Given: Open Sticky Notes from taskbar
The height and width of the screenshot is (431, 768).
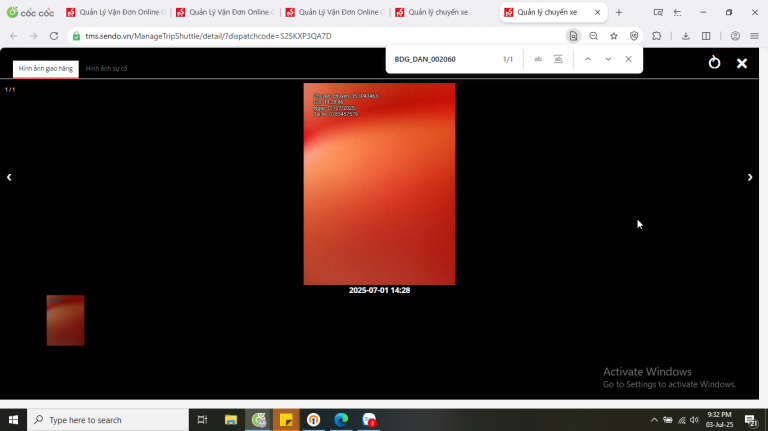Looking at the screenshot, I should pyautogui.click(x=286, y=420).
